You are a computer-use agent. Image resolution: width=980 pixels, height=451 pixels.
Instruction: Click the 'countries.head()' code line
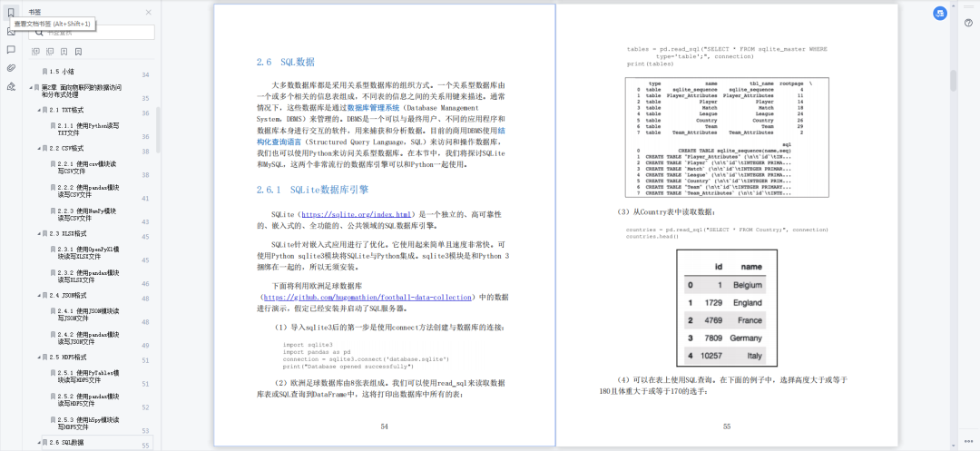tap(652, 237)
